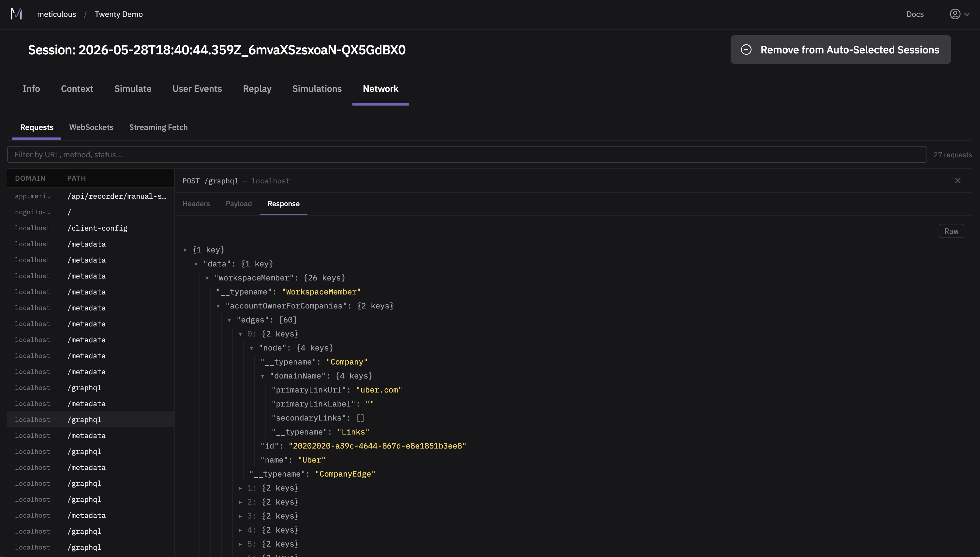Close the request detail panel

tap(958, 180)
